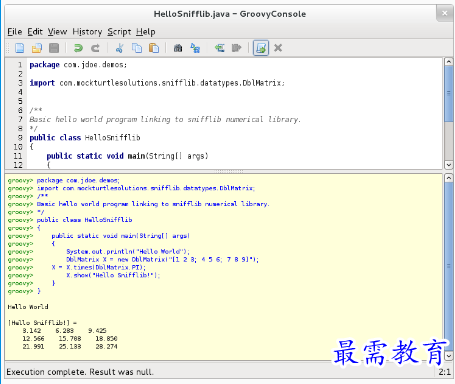
Task: Open the Replace text tool
Action: coord(195,48)
